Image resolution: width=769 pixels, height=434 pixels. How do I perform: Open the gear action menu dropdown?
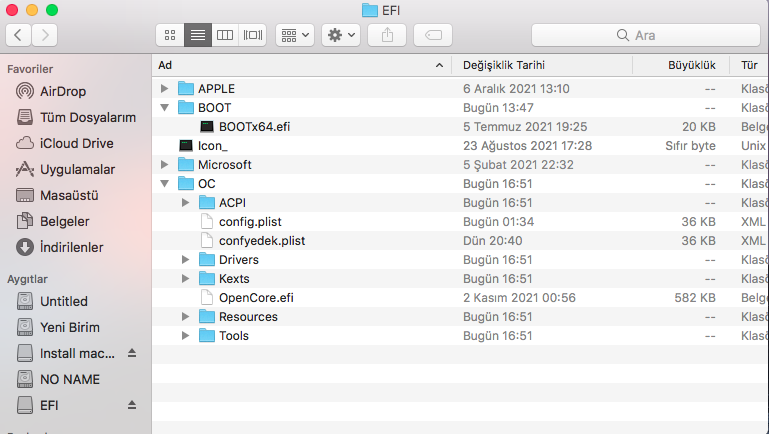340,35
